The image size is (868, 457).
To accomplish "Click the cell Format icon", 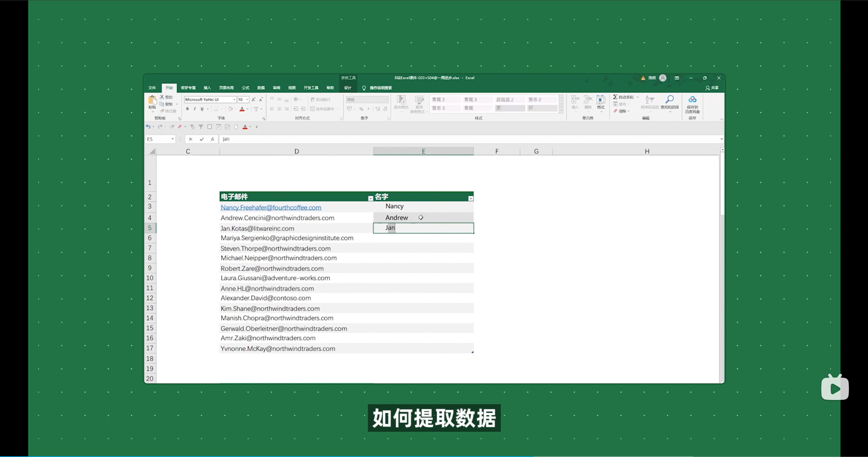I will point(600,100).
